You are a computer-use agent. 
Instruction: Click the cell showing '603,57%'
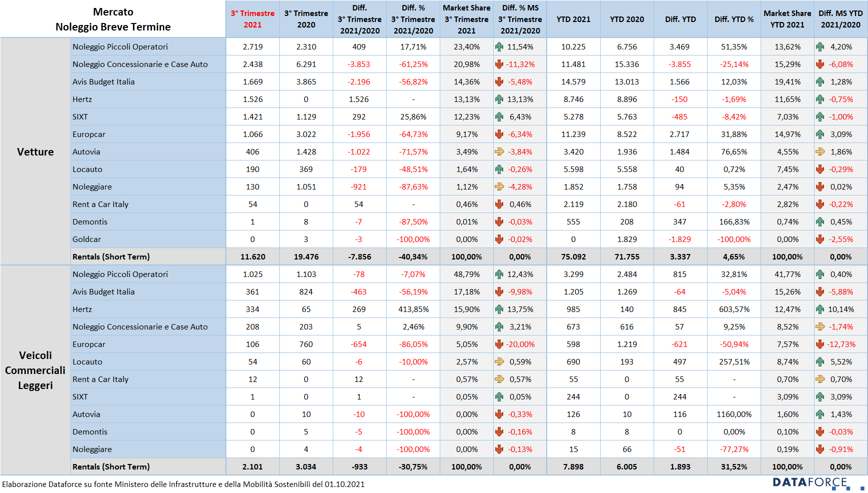[734, 309]
